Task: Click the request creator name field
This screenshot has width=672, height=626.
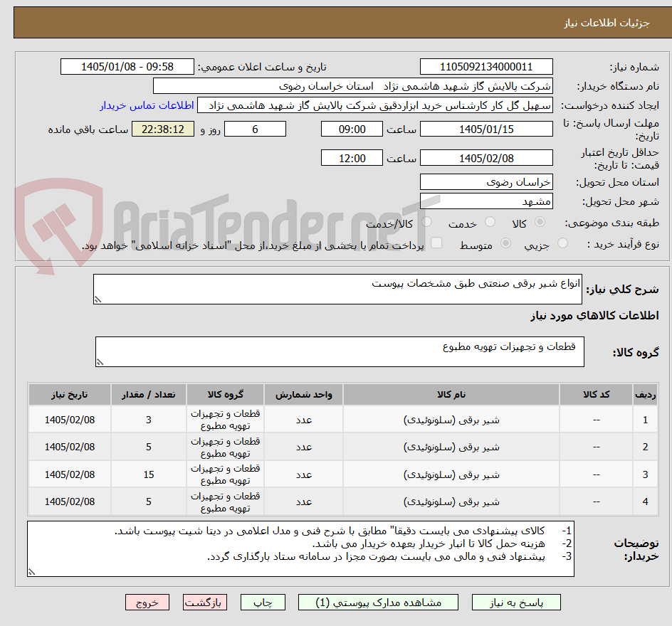Action: point(375,105)
